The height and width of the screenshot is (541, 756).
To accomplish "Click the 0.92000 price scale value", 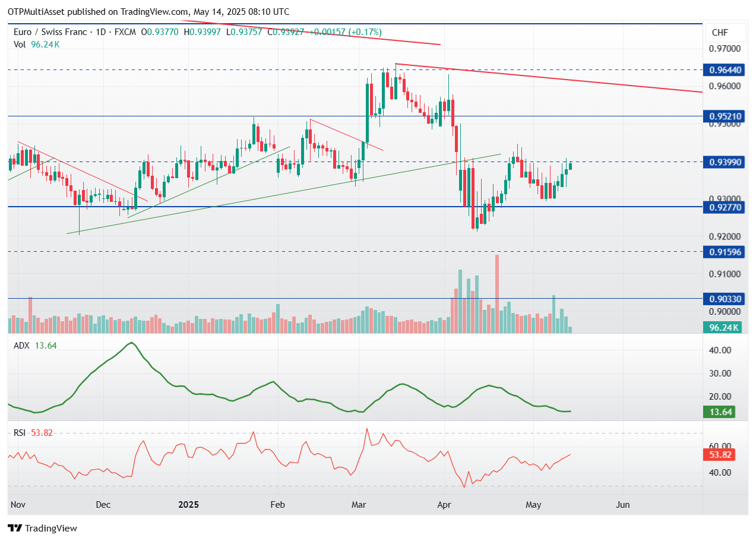I will tap(725, 236).
